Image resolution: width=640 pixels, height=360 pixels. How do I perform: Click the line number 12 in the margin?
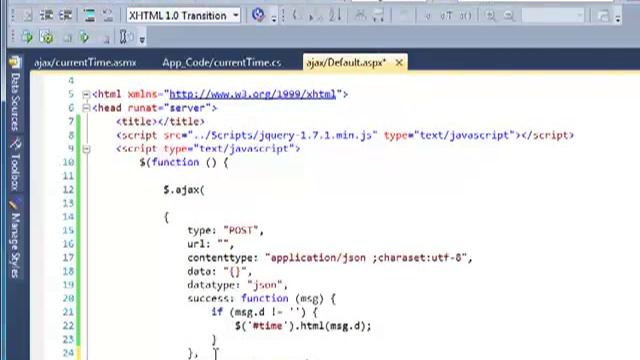click(x=69, y=189)
